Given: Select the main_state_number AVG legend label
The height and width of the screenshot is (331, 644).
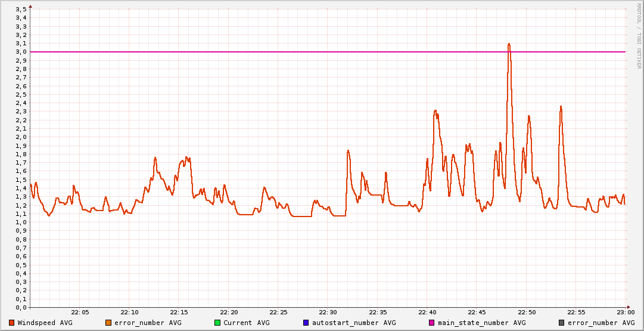Looking at the screenshot, I should pos(482,323).
